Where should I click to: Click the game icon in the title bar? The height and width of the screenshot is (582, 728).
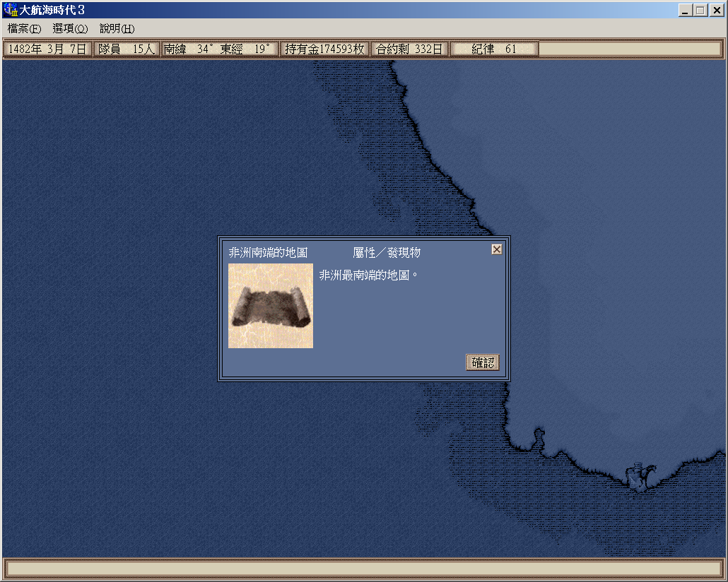pyautogui.click(x=11, y=11)
